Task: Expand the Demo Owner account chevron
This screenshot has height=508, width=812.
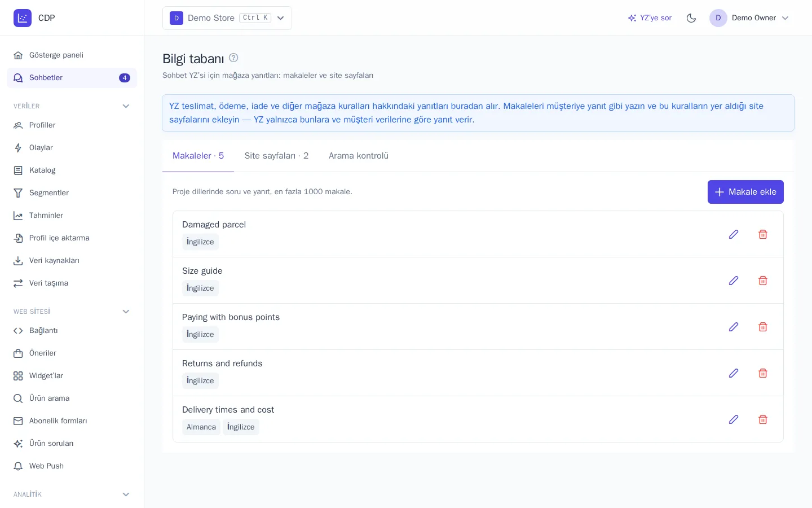Action: pyautogui.click(x=785, y=18)
